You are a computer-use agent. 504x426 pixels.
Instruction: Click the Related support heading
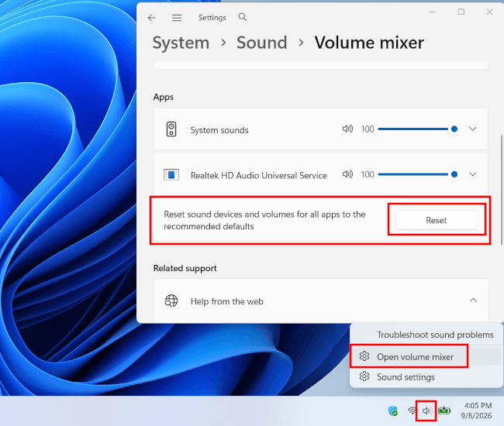coord(185,268)
